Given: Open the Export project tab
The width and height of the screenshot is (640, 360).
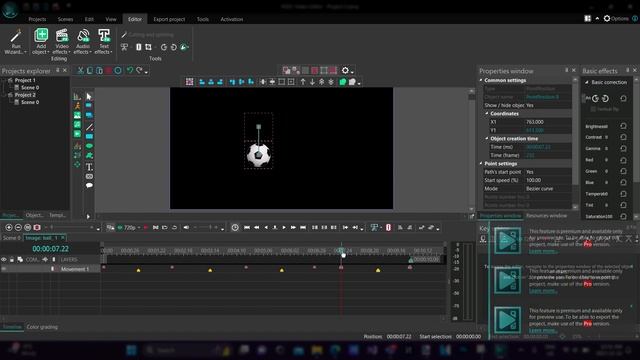Looking at the screenshot, I should [x=169, y=19].
